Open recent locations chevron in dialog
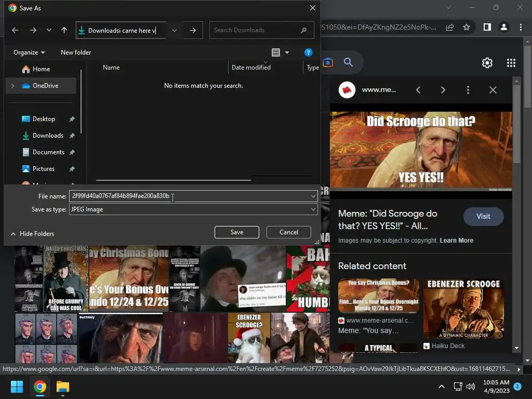Viewport: 532px width, 399px height. [49, 30]
